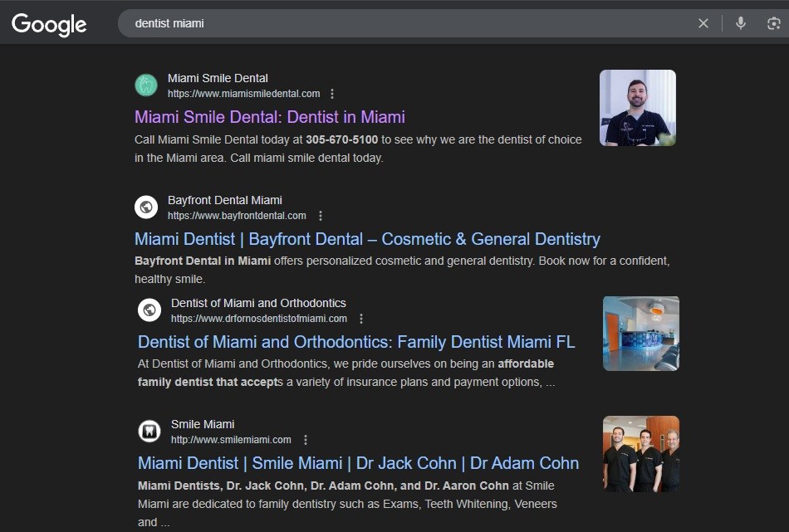
Task: Open three-dot menu next to miamismiledental.com
Action: [x=332, y=94]
